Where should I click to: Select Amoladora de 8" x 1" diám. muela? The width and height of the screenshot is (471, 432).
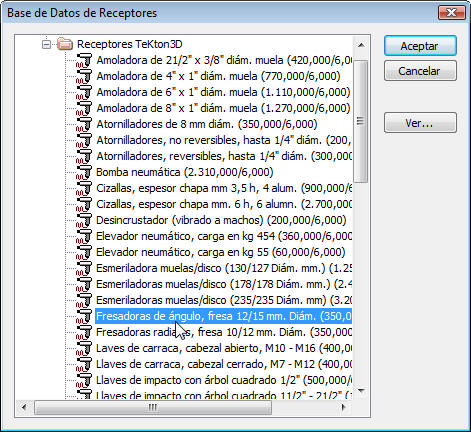pyautogui.click(x=223, y=108)
